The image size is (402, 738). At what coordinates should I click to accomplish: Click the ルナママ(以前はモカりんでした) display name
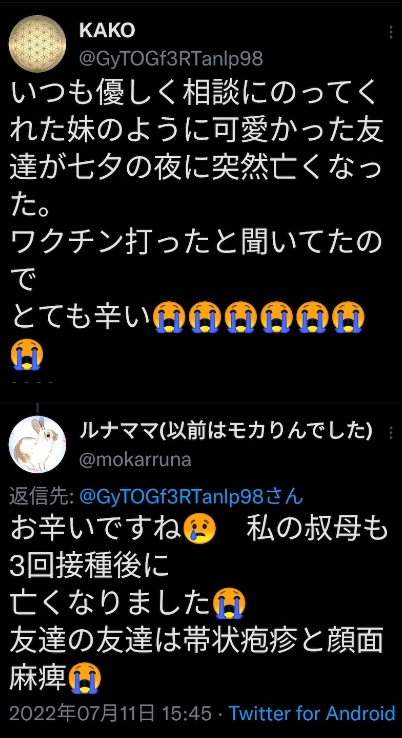click(225, 431)
